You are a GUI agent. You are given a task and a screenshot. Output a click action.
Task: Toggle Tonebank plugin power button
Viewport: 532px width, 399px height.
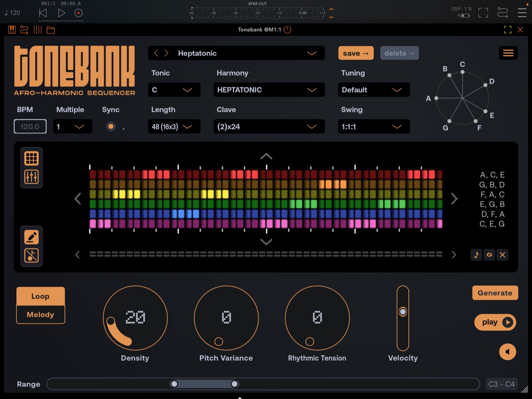(288, 30)
